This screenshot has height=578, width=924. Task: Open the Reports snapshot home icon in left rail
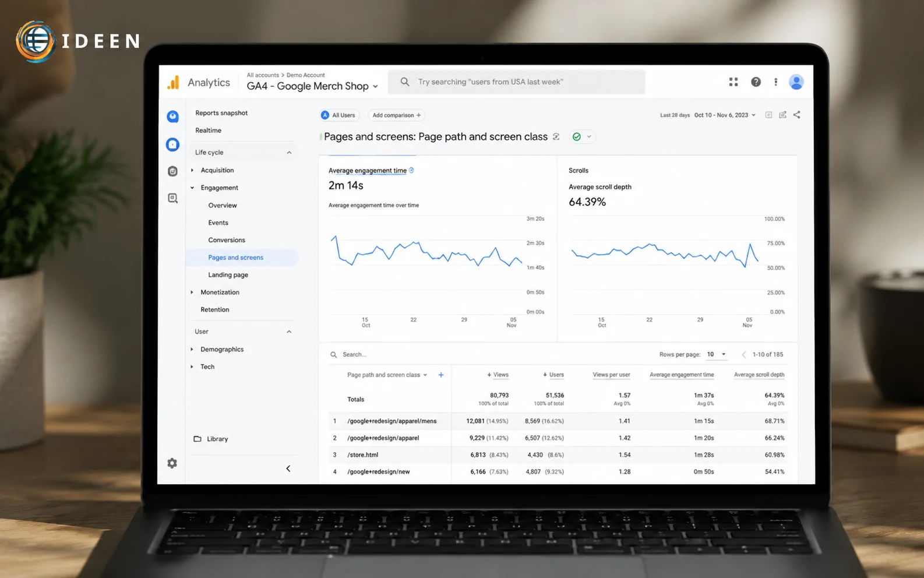(172, 117)
